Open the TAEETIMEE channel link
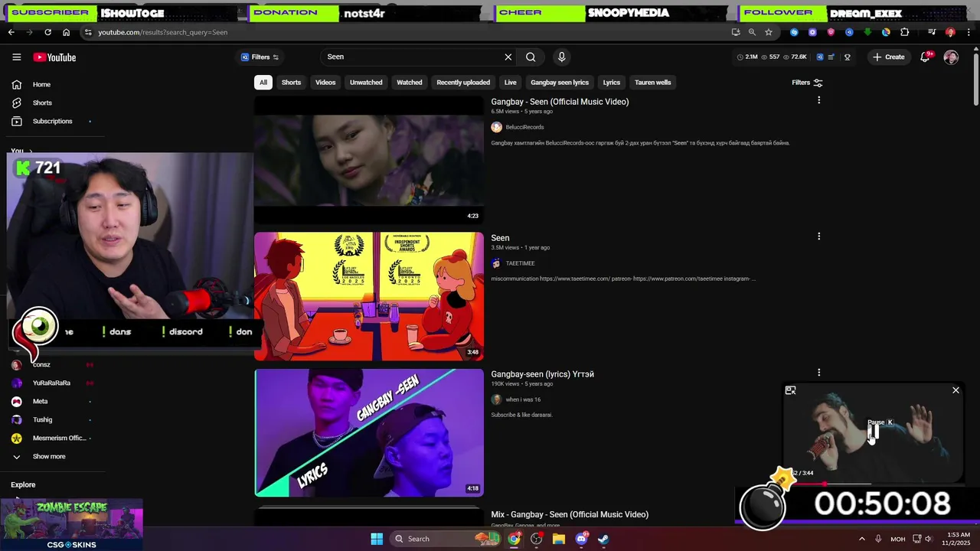This screenshot has width=980, height=551. (x=520, y=263)
